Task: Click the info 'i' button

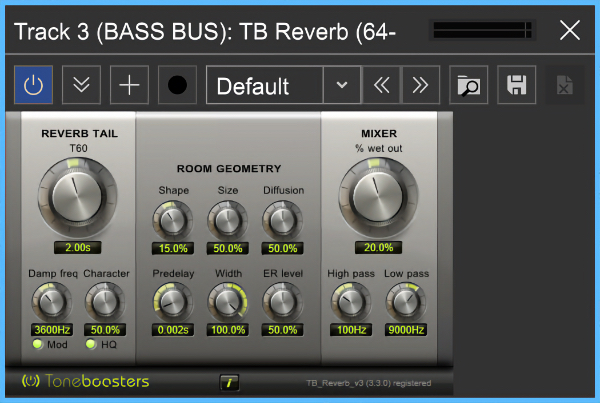Action: pyautogui.click(x=229, y=382)
